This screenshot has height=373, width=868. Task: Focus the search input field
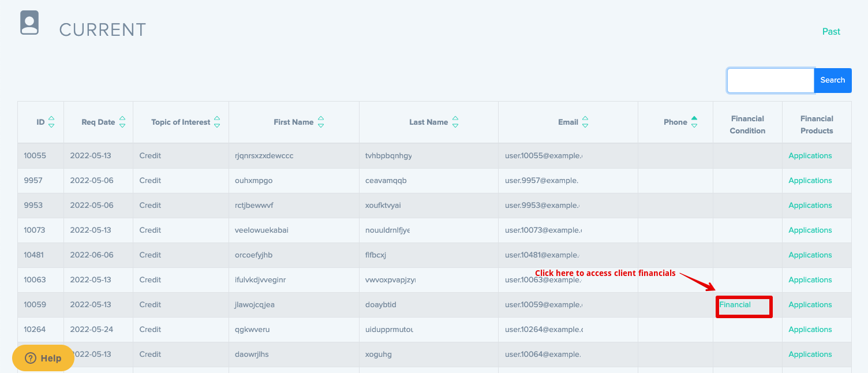(x=770, y=80)
